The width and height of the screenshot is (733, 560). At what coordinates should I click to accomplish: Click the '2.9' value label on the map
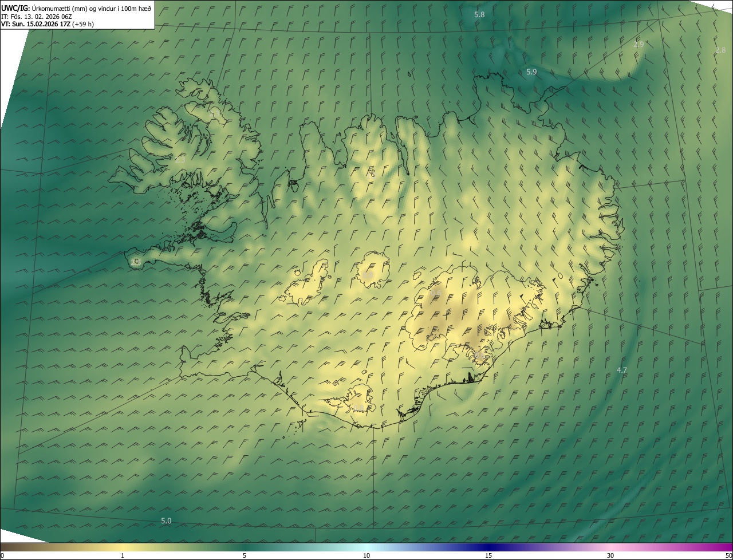pyautogui.click(x=639, y=44)
